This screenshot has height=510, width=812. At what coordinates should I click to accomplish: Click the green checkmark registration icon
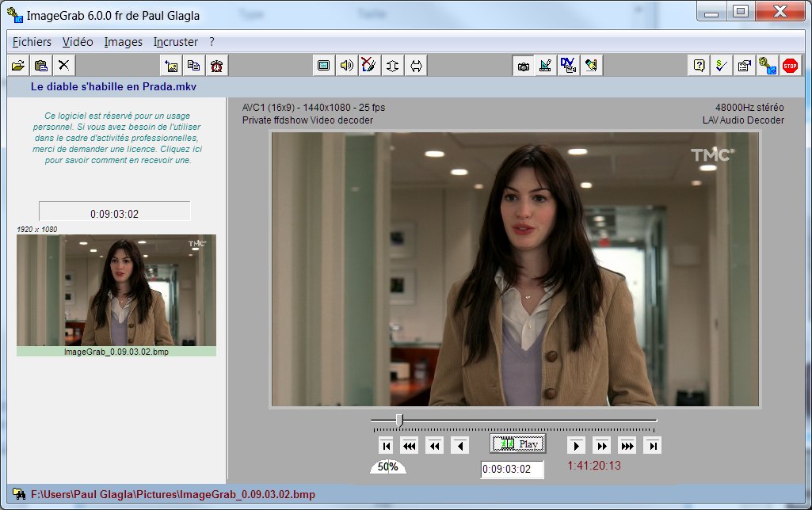click(x=721, y=66)
